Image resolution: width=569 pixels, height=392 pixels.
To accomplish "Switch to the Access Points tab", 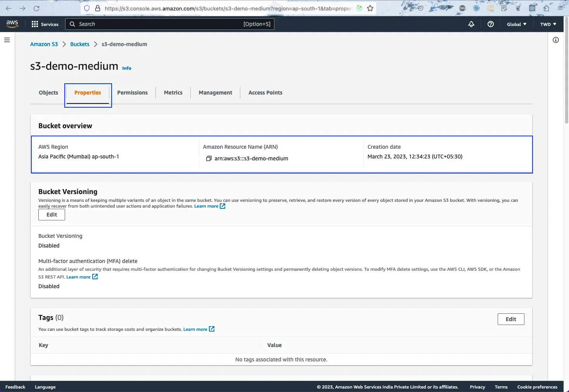I will [x=266, y=93].
